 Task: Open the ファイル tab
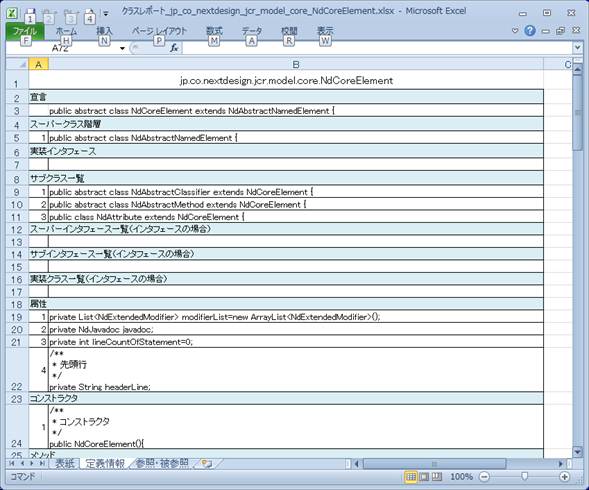pyautogui.click(x=25, y=31)
